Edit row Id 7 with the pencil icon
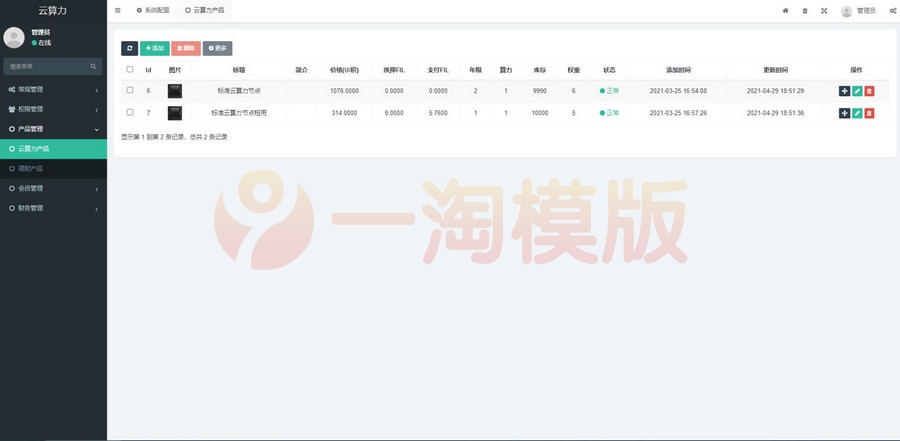The width and height of the screenshot is (900, 441). (857, 113)
